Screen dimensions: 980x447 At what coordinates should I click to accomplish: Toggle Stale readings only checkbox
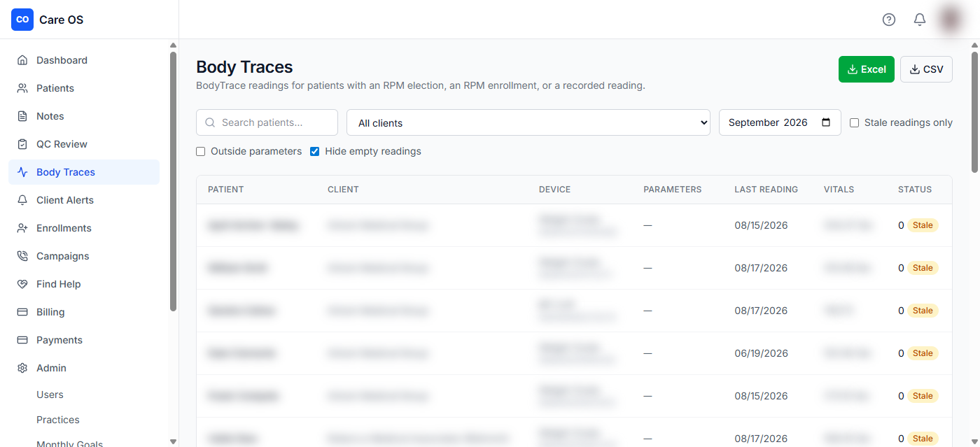tap(854, 122)
